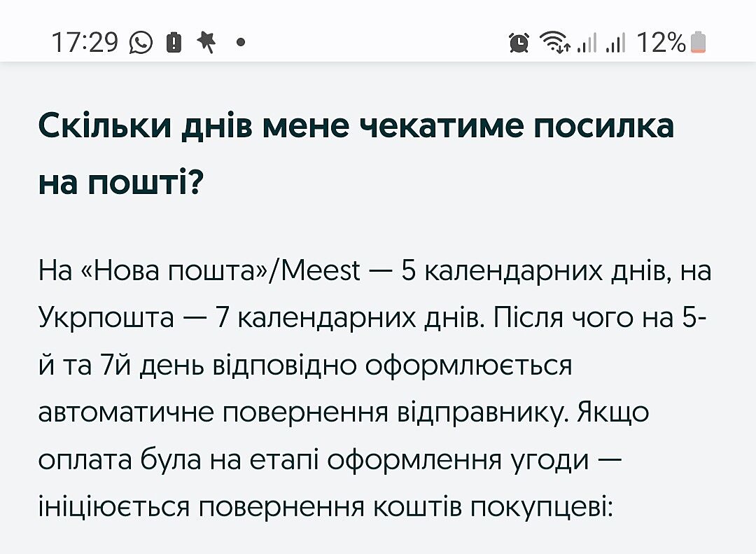Tap the words "на пошті?" in heading
This screenshot has width=756, height=554.
(x=120, y=182)
